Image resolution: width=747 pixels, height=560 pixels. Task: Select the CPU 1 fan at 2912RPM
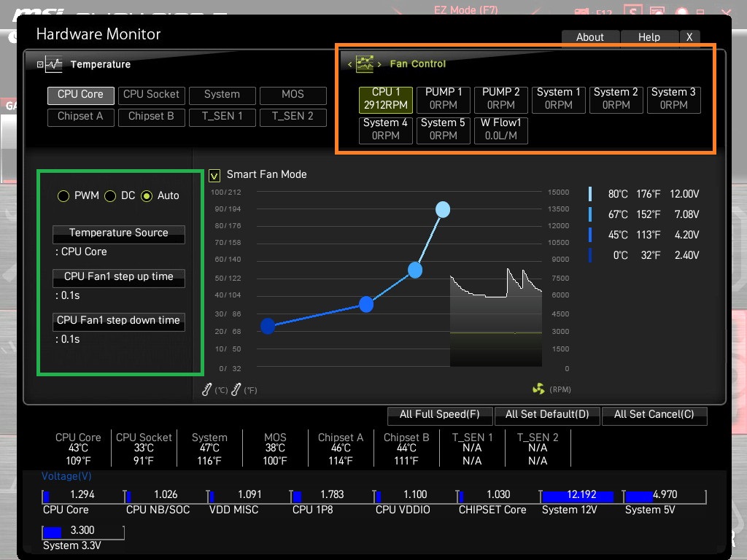pyautogui.click(x=386, y=99)
